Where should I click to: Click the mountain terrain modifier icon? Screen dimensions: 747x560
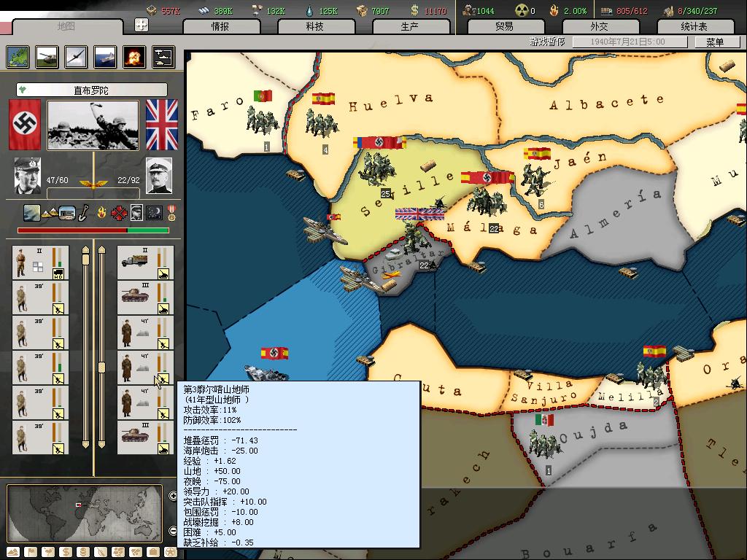pyautogui.click(x=49, y=214)
